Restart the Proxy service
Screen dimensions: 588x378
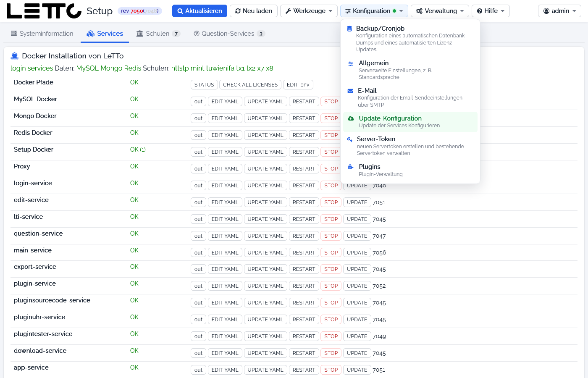(x=304, y=169)
